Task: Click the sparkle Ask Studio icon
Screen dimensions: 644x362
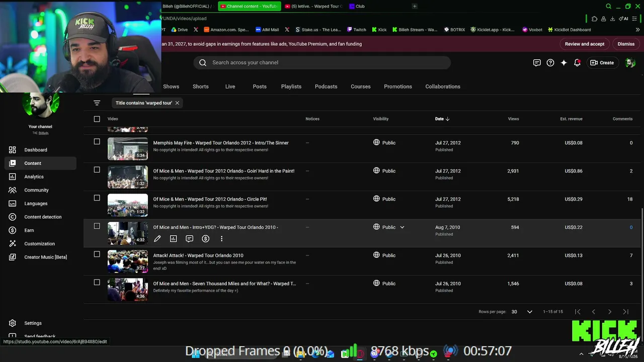Action: click(563, 63)
